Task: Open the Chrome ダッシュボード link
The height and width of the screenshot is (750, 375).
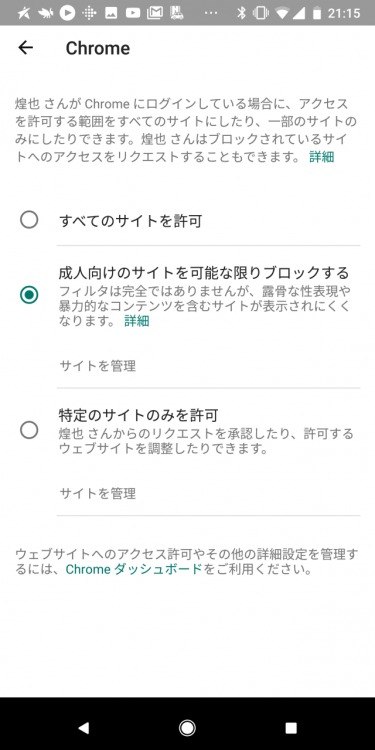Action: 134,570
